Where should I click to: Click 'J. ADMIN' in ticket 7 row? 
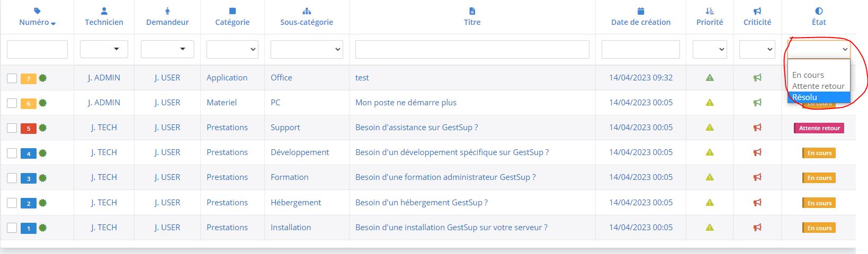click(104, 78)
